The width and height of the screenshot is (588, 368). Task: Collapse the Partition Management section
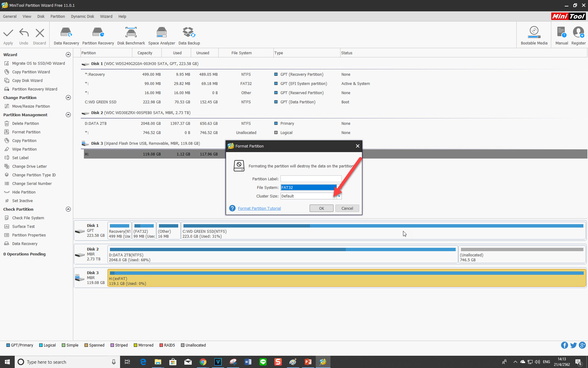(68, 115)
